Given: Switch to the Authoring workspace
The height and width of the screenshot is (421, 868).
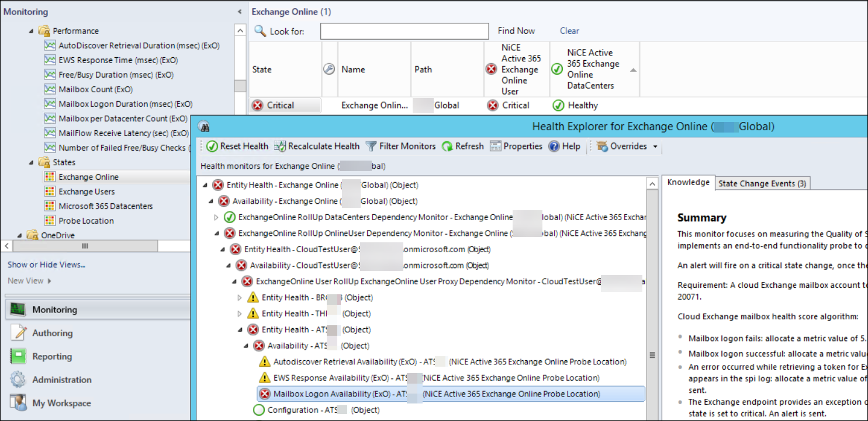Looking at the screenshot, I should (x=53, y=333).
